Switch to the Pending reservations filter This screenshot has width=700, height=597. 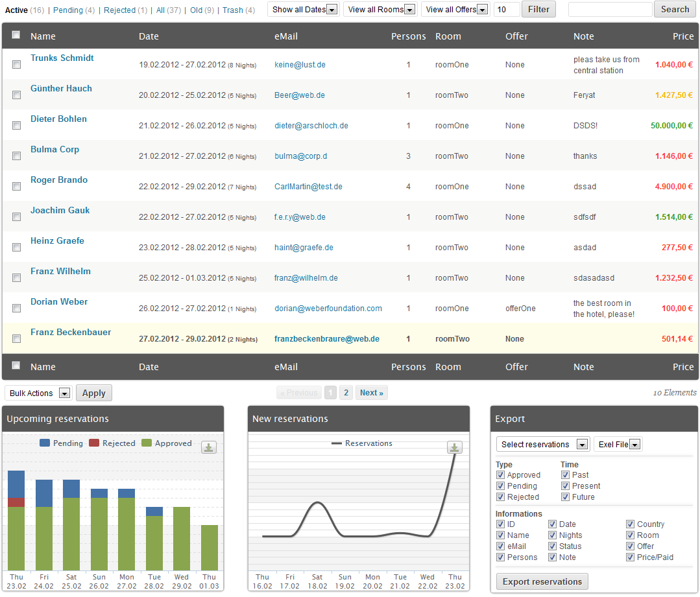68,10
